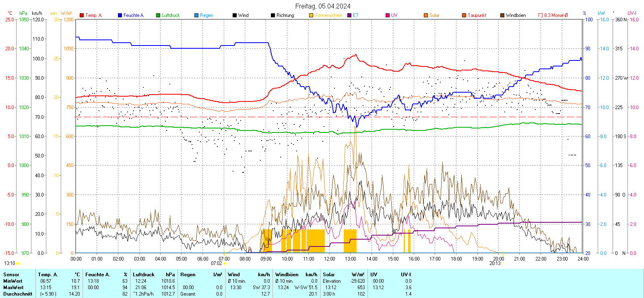644x298 pixels.
Task: Click the Taupunkt legend label
Action: click(477, 15)
